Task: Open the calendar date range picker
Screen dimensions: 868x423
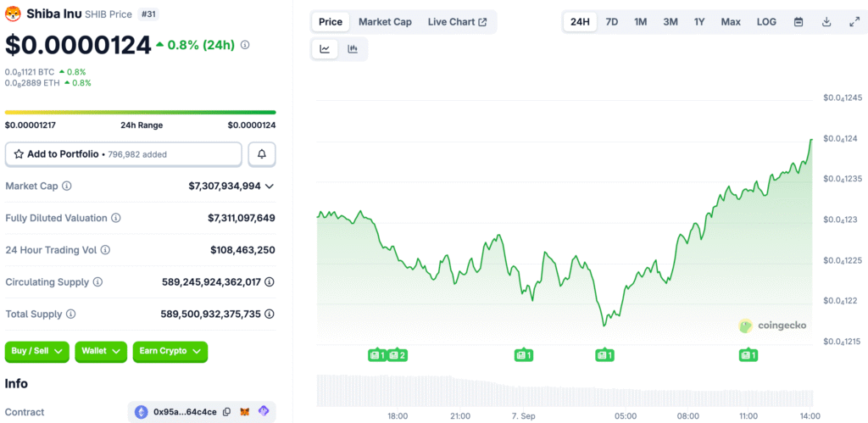Action: tap(798, 22)
